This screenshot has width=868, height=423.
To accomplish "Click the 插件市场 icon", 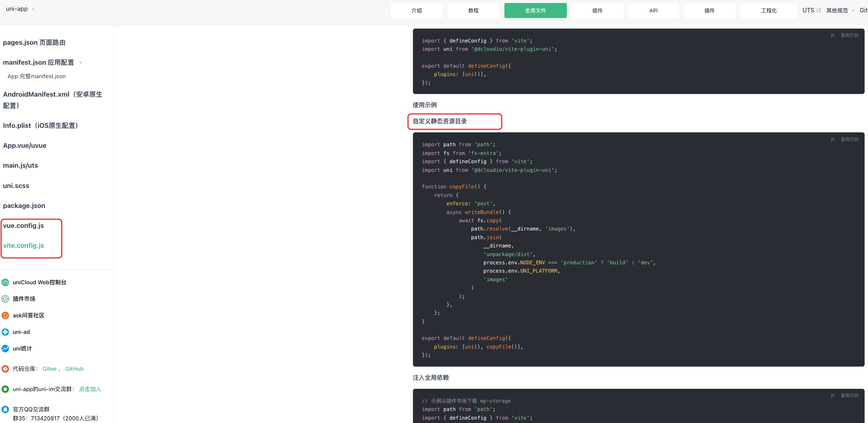I will 5,299.
